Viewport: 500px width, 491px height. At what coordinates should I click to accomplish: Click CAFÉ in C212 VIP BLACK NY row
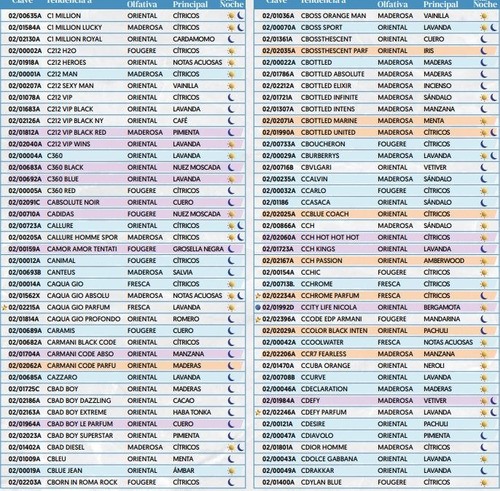[180, 121]
